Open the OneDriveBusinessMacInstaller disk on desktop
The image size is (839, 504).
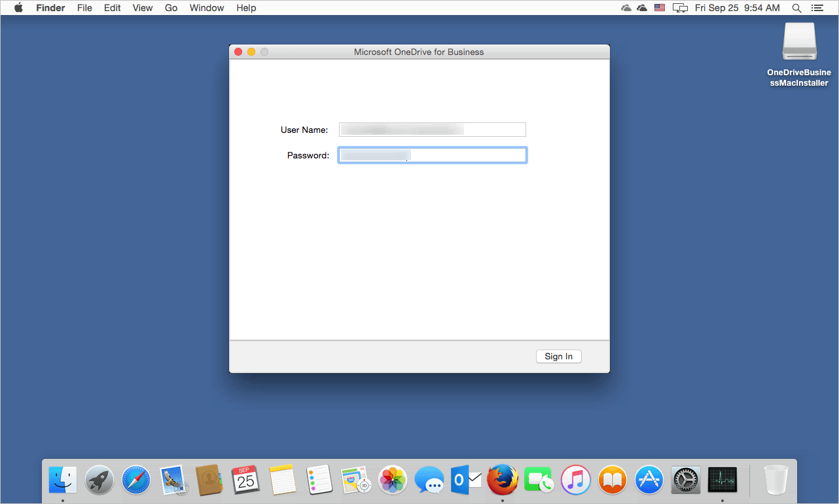(799, 55)
